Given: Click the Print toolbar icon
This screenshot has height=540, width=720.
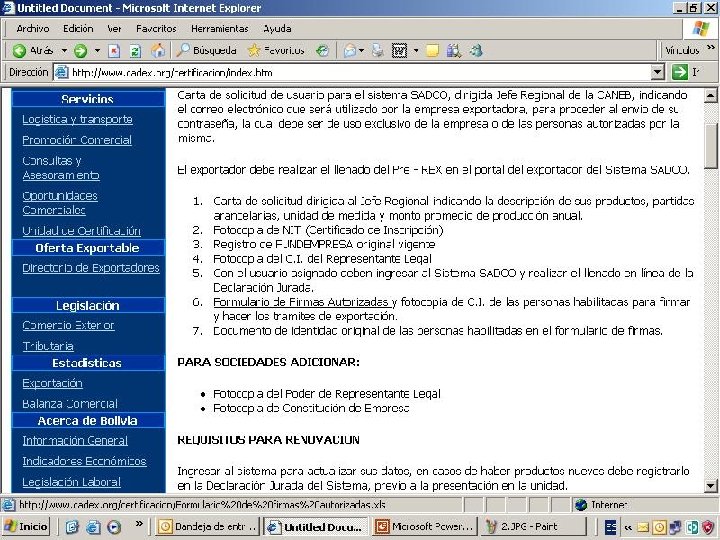Looking at the screenshot, I should point(378,51).
